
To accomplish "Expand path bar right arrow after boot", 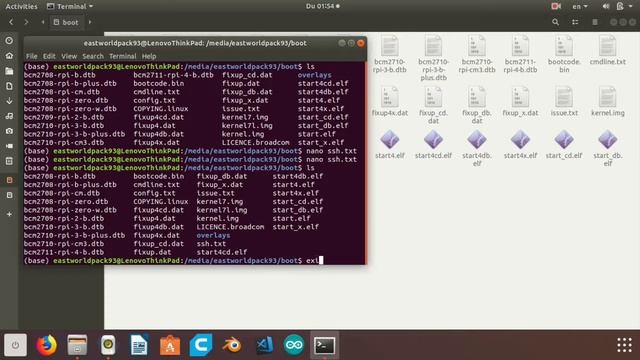I will point(90,22).
